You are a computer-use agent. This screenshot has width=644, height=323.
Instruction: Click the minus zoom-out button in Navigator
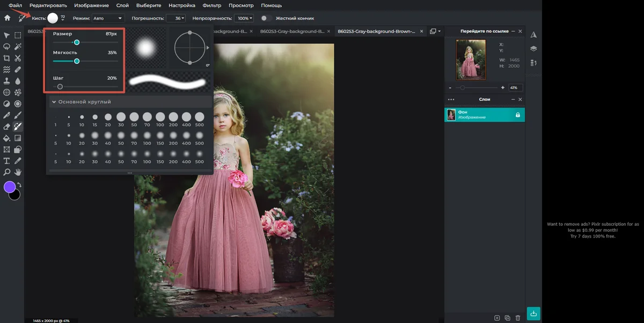[x=450, y=88]
